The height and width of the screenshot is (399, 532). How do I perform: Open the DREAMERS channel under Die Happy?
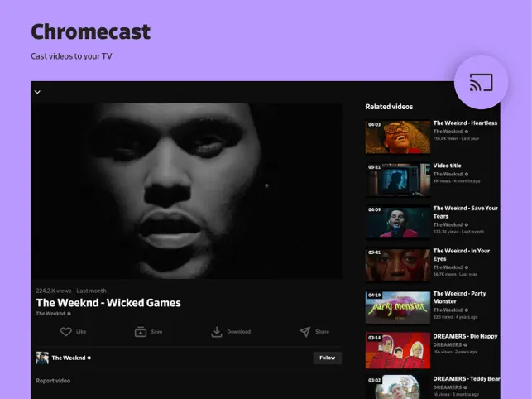pos(448,344)
